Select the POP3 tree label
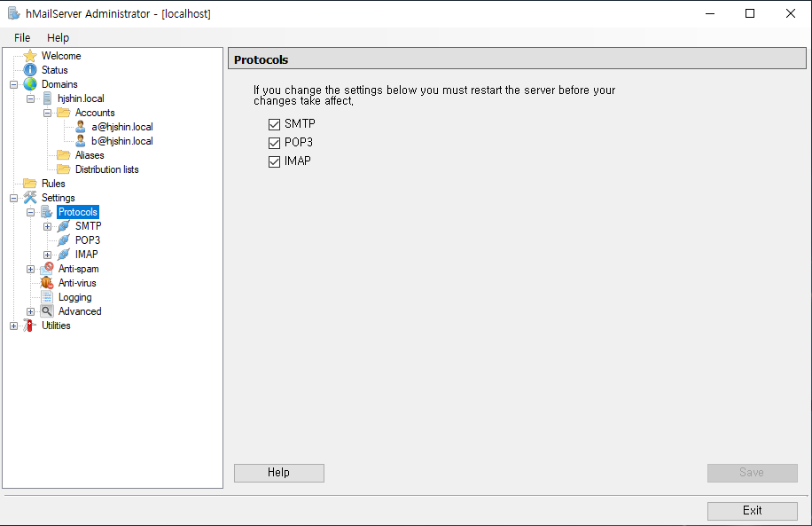The image size is (812, 526). click(x=88, y=240)
